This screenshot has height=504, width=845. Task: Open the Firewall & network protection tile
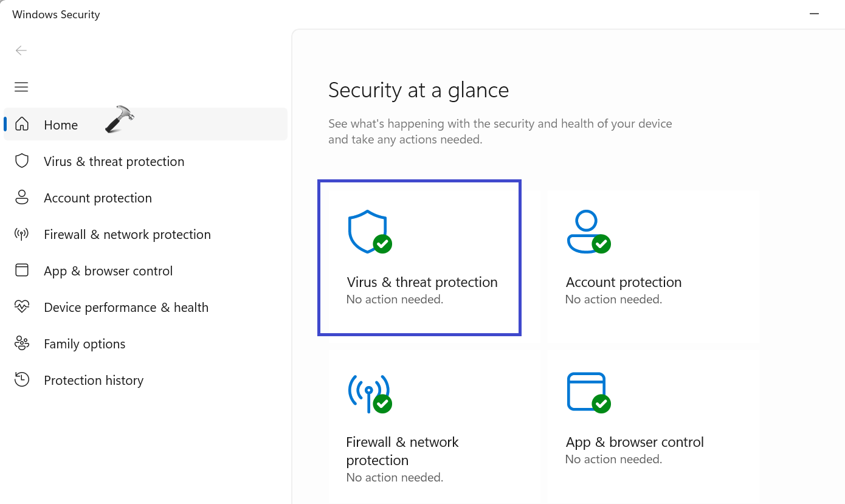[434, 426]
